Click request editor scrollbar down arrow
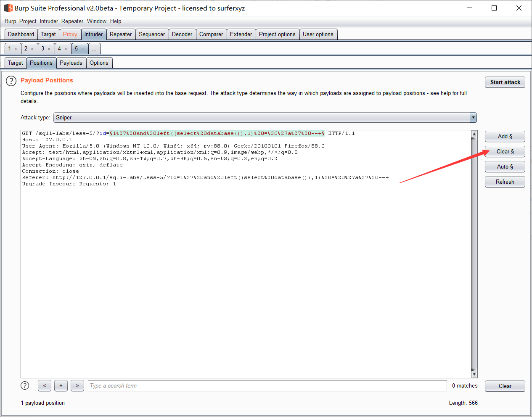This screenshot has width=532, height=417. (x=474, y=374)
